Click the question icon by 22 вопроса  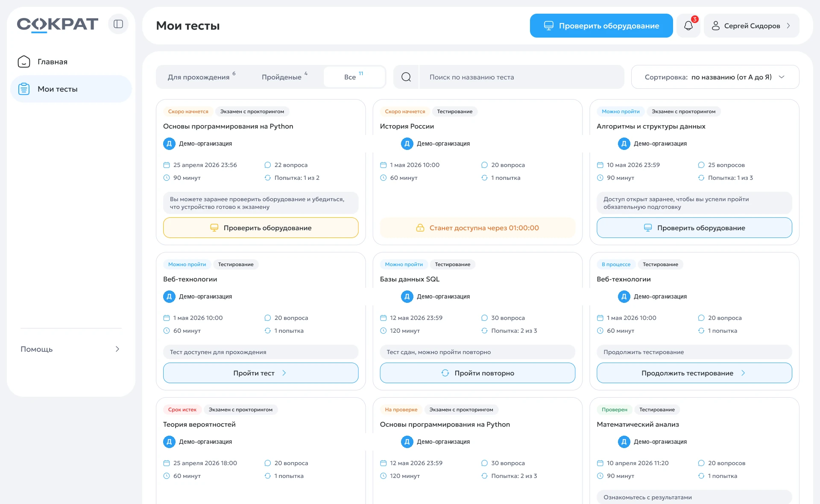(268, 165)
